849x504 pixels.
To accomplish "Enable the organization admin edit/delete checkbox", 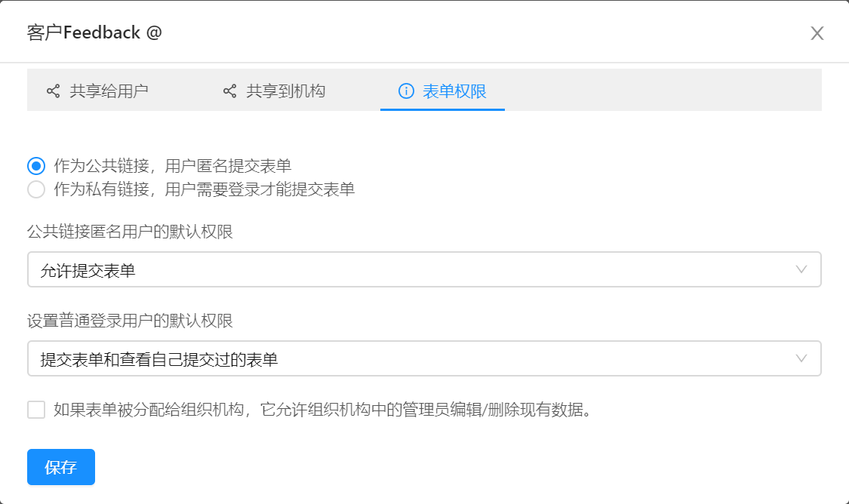I will [36, 410].
